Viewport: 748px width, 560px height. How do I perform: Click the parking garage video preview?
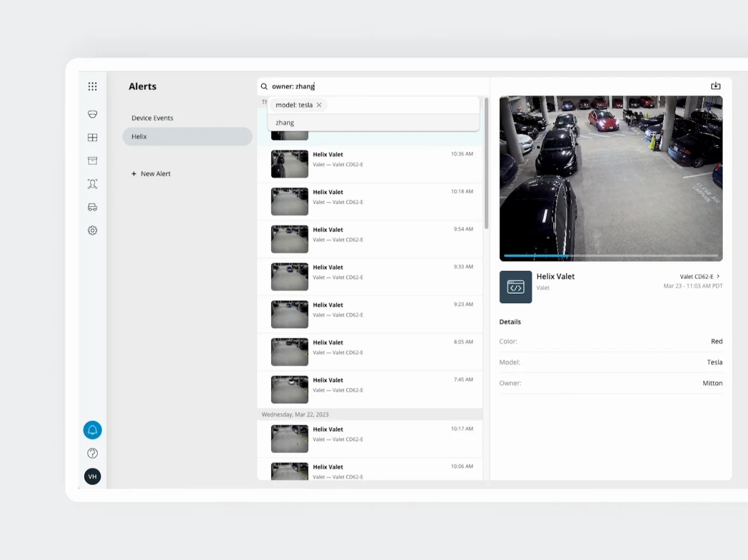click(x=611, y=178)
